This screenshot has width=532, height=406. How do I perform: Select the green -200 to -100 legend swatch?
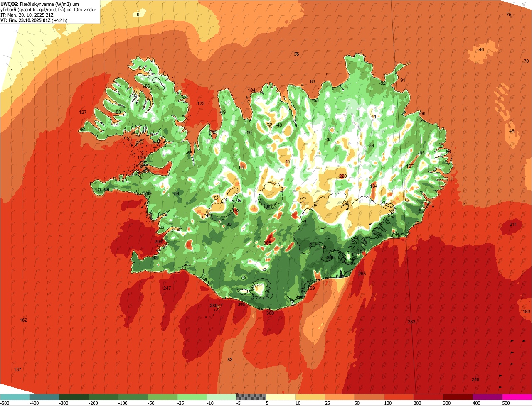pyautogui.click(x=103, y=397)
